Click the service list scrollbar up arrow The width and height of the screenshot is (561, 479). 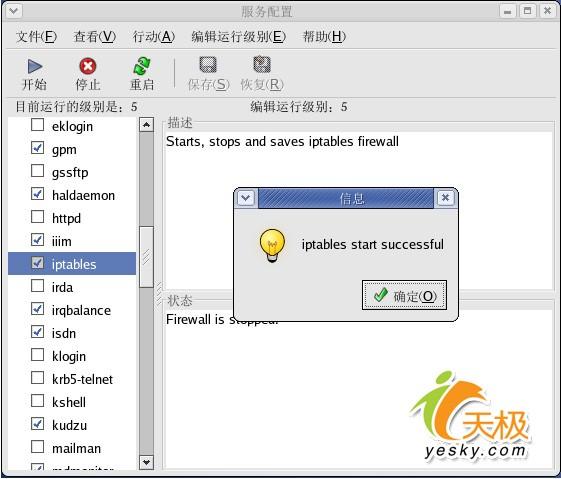pos(146,124)
